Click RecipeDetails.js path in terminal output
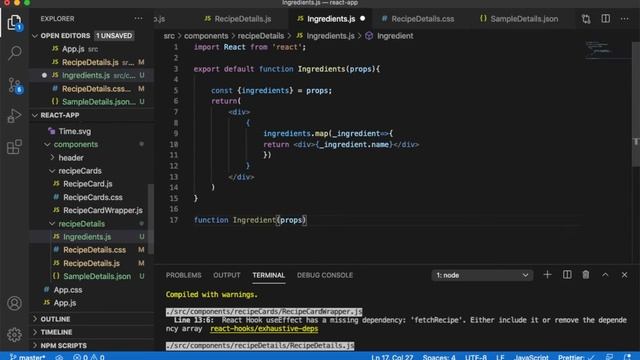640x360 pixels. pyautogui.click(x=260, y=346)
